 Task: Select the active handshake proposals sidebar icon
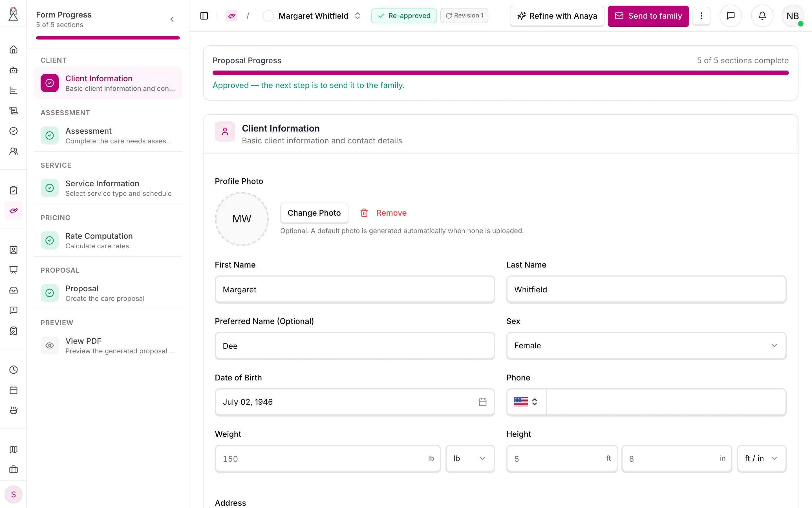click(x=14, y=211)
